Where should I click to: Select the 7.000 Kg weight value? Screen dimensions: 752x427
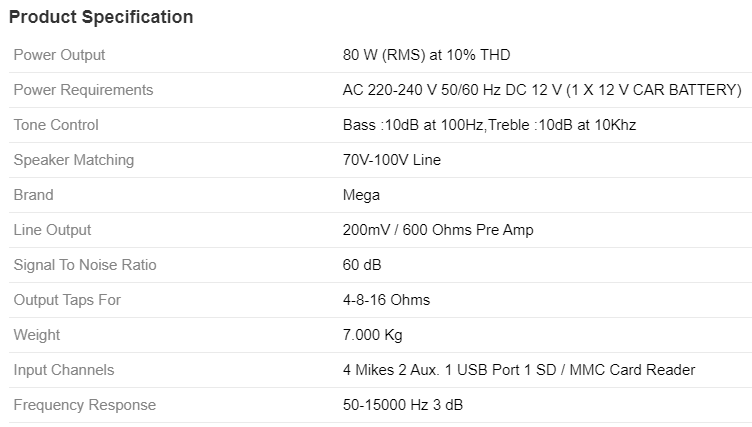point(372,335)
